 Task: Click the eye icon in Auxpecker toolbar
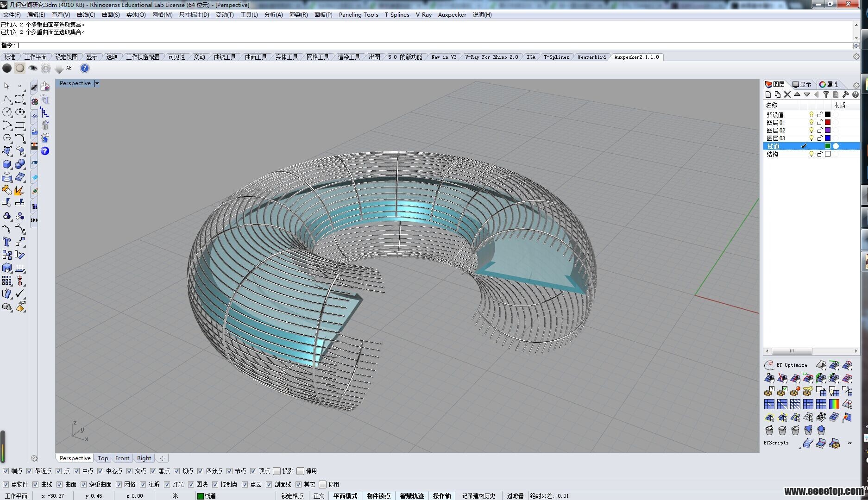(x=33, y=68)
